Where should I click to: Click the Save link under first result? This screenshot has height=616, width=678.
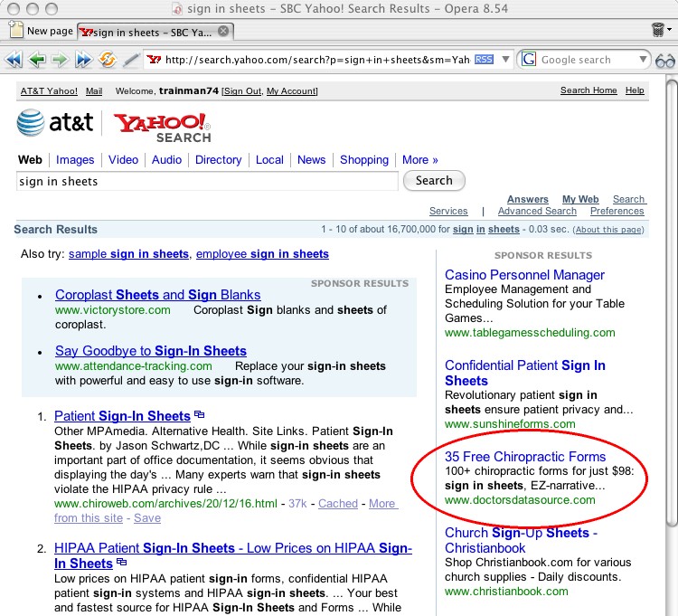(x=147, y=517)
